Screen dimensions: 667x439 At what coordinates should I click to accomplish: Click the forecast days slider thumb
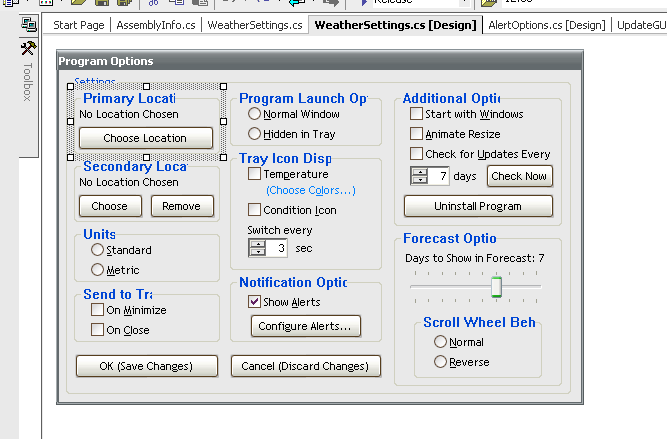[496, 287]
